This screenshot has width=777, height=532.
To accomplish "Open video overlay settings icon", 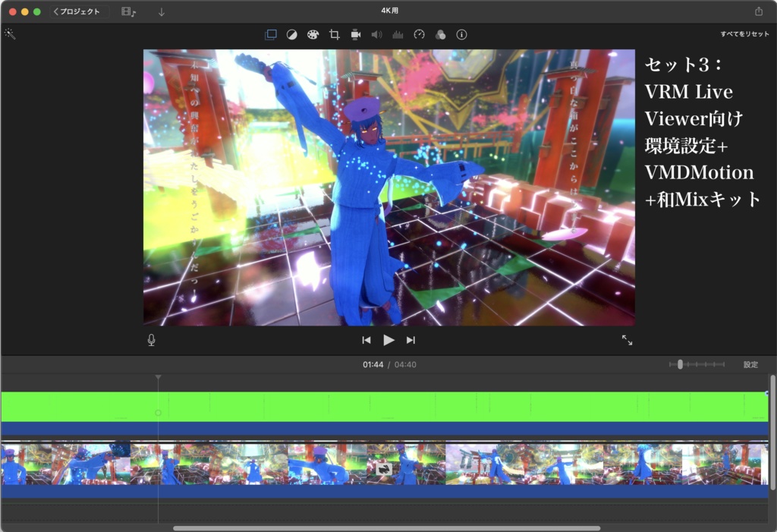I will click(x=271, y=35).
